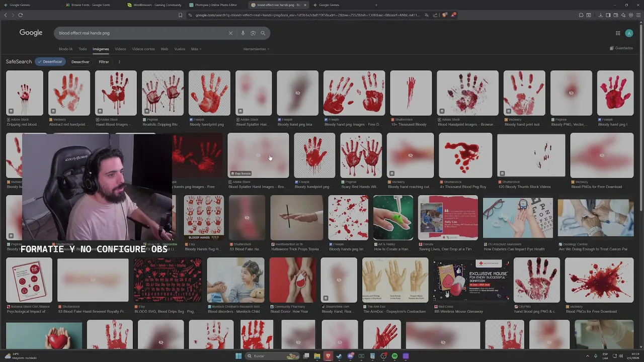Open File Explorer from the taskbar
This screenshot has width=644, height=362.
[317, 356]
